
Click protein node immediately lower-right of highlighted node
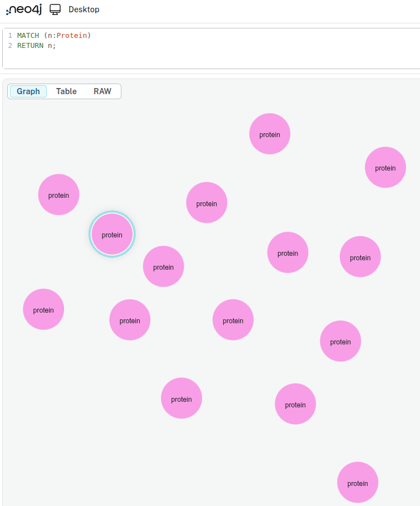(x=163, y=267)
